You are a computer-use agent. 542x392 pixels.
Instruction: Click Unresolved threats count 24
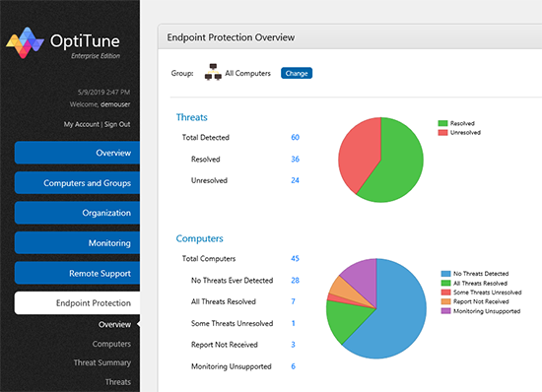tap(295, 180)
